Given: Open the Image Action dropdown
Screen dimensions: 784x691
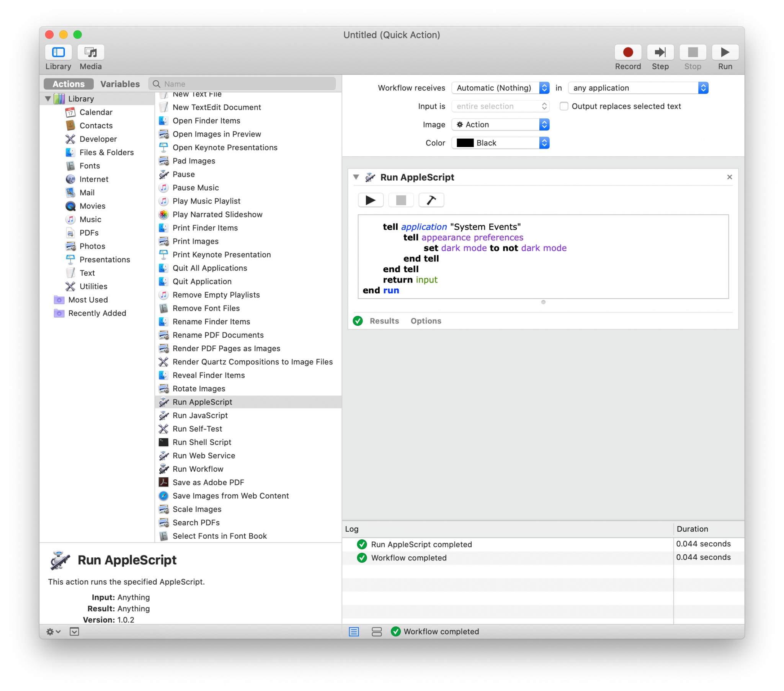Looking at the screenshot, I should [x=500, y=125].
